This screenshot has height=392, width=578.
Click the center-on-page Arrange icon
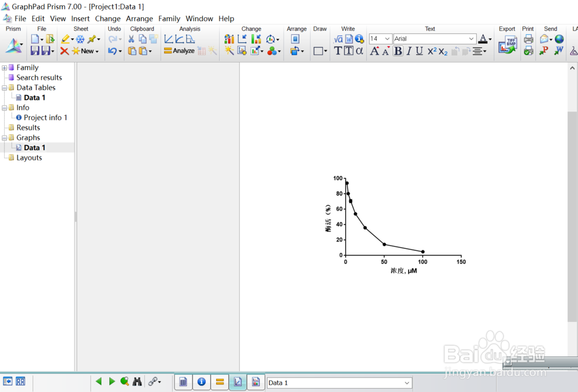[x=295, y=39]
